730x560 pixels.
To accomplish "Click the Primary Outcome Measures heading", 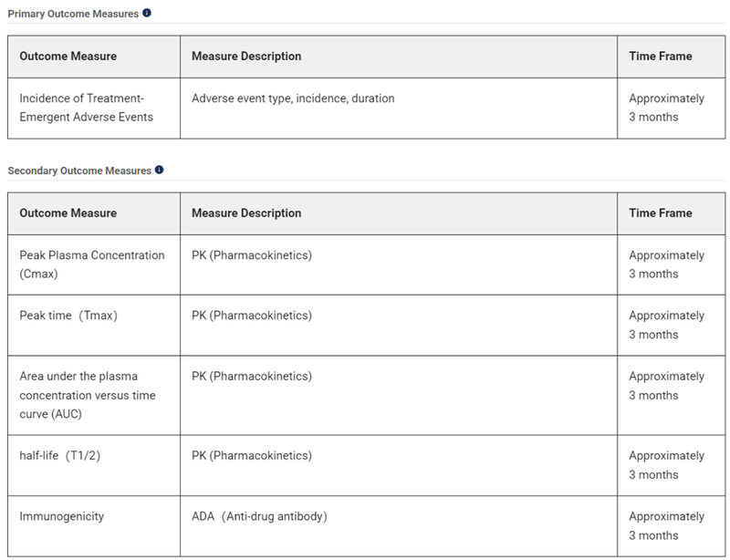I will point(73,14).
